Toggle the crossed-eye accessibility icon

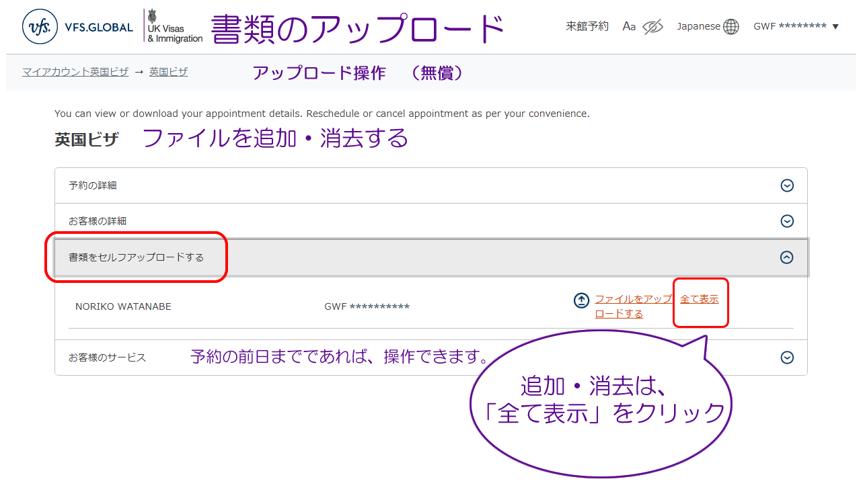(652, 27)
